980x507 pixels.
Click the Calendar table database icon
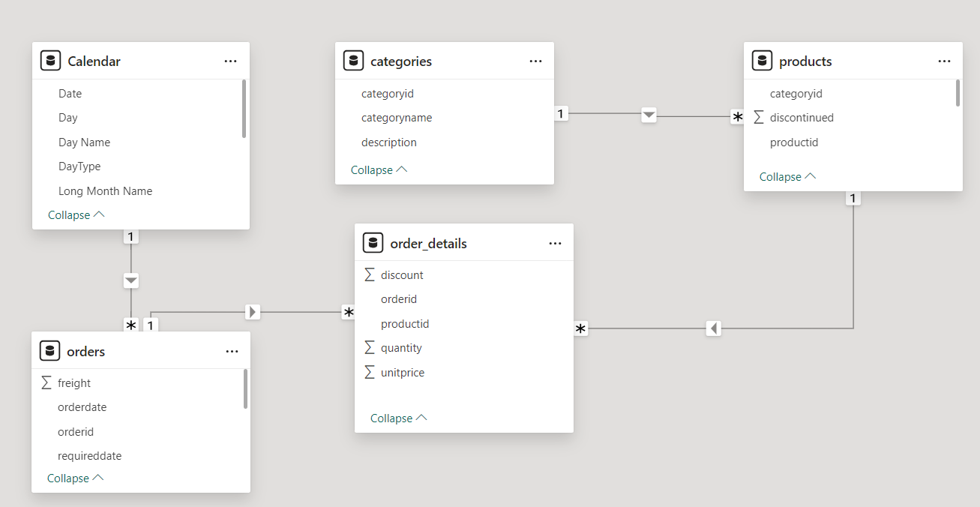tap(51, 61)
